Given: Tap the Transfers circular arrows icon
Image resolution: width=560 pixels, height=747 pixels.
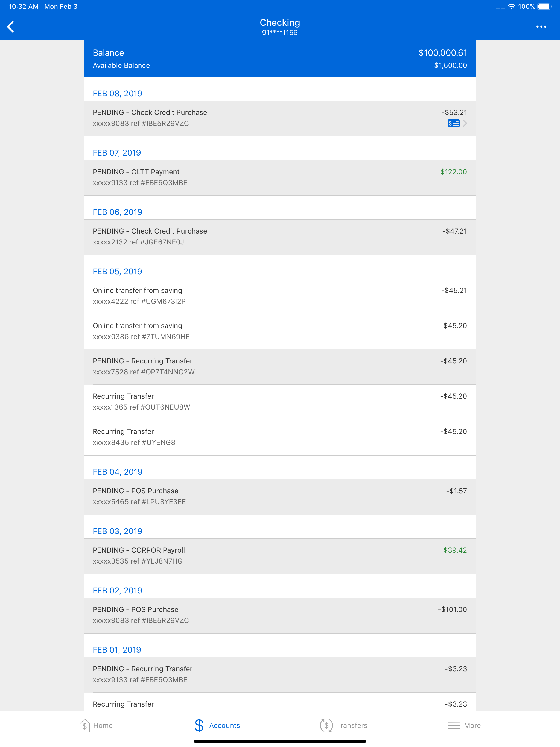Looking at the screenshot, I should [x=326, y=725].
